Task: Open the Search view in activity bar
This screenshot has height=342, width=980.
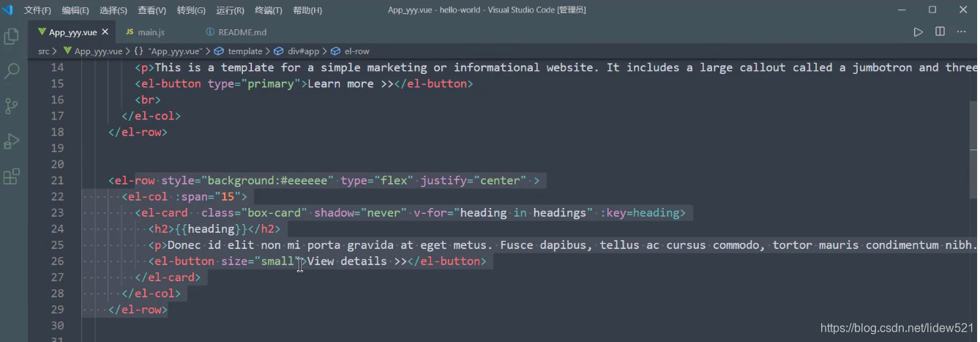Action: click(x=12, y=71)
